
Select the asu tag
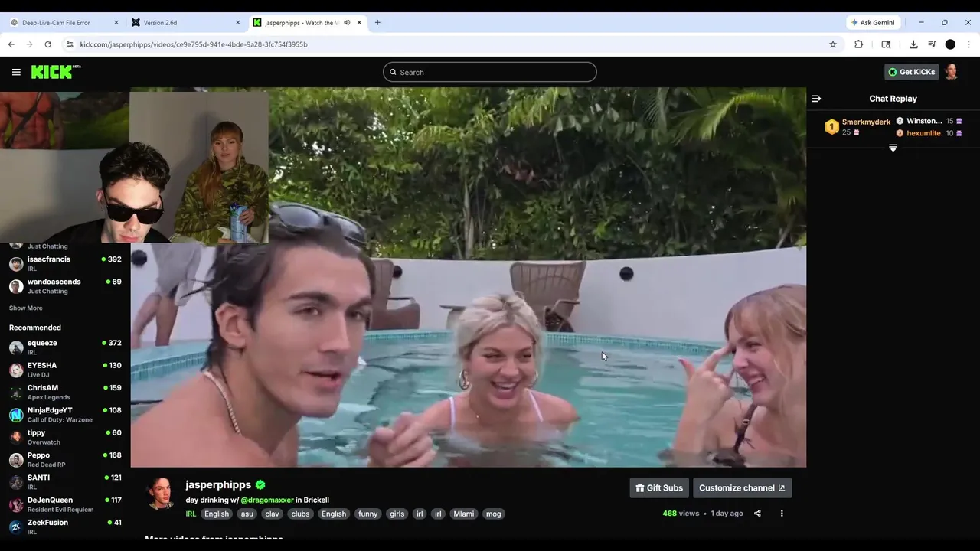tap(247, 514)
